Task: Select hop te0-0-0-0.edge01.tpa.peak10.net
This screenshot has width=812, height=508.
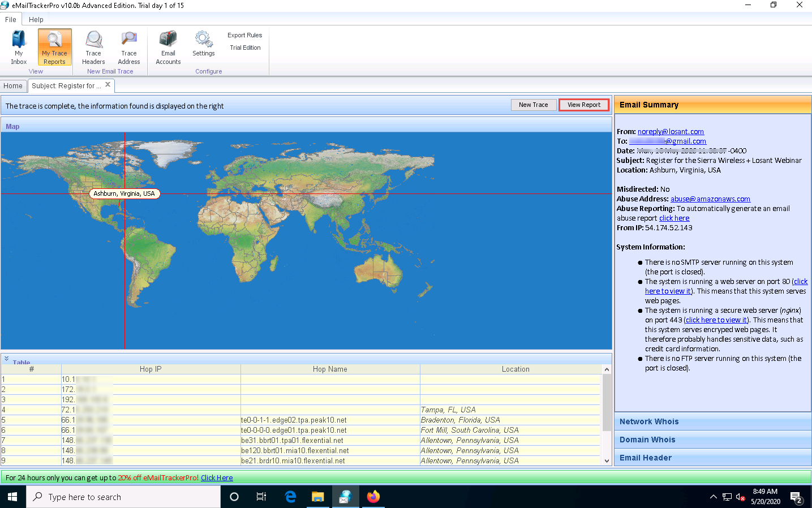Action: [294, 430]
